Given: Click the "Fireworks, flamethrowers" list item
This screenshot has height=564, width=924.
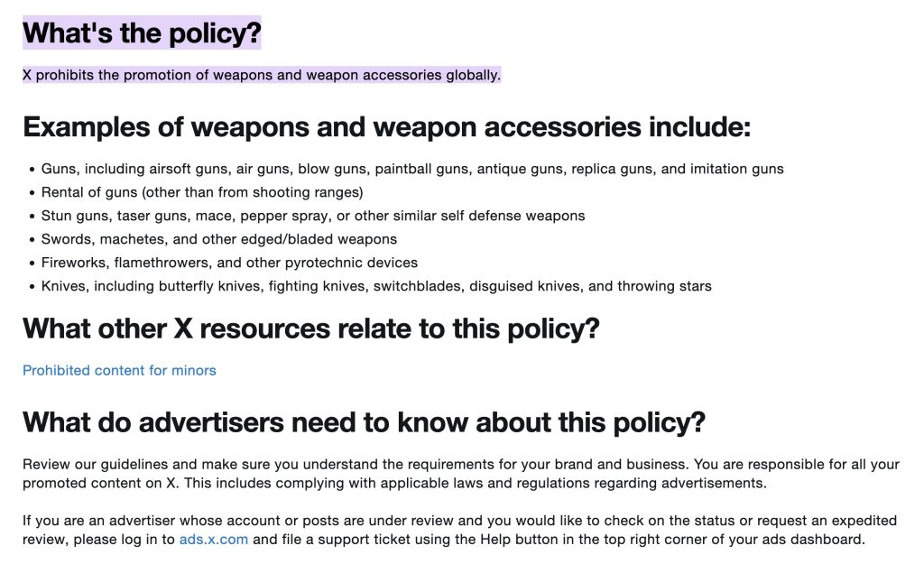Looking at the screenshot, I should pos(229,263).
